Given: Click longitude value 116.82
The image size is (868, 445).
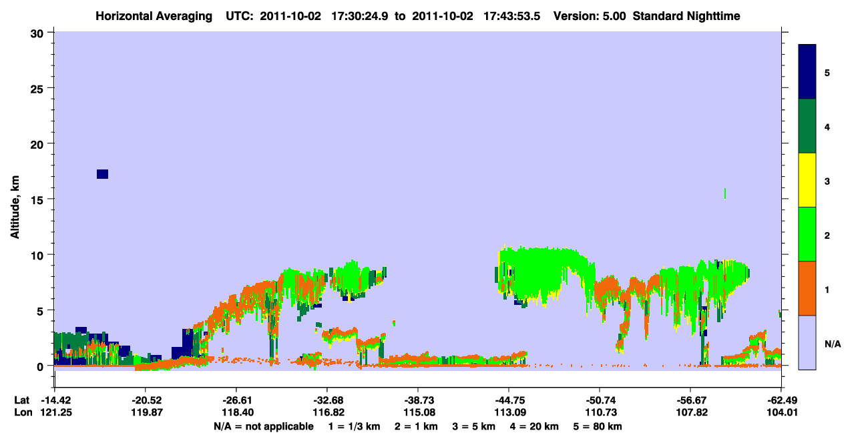Looking at the screenshot, I should pos(327,412).
